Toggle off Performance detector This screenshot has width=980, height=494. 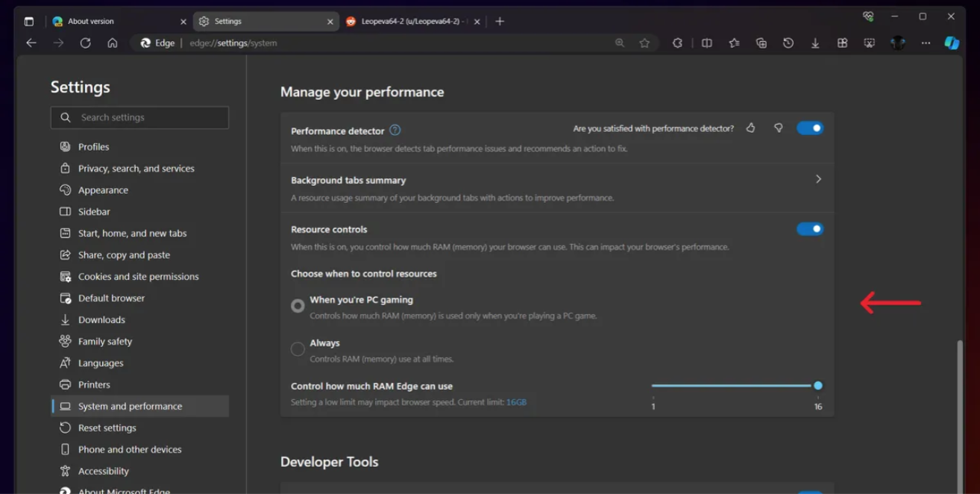pyautogui.click(x=810, y=128)
